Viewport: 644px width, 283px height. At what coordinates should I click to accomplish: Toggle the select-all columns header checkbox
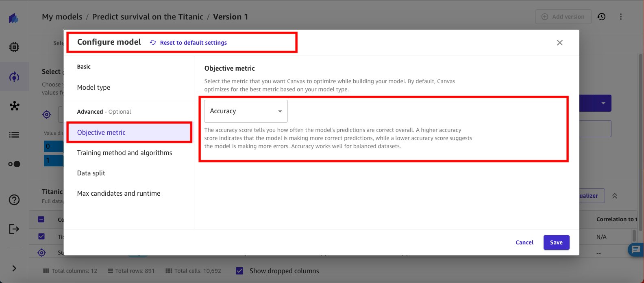tap(41, 219)
